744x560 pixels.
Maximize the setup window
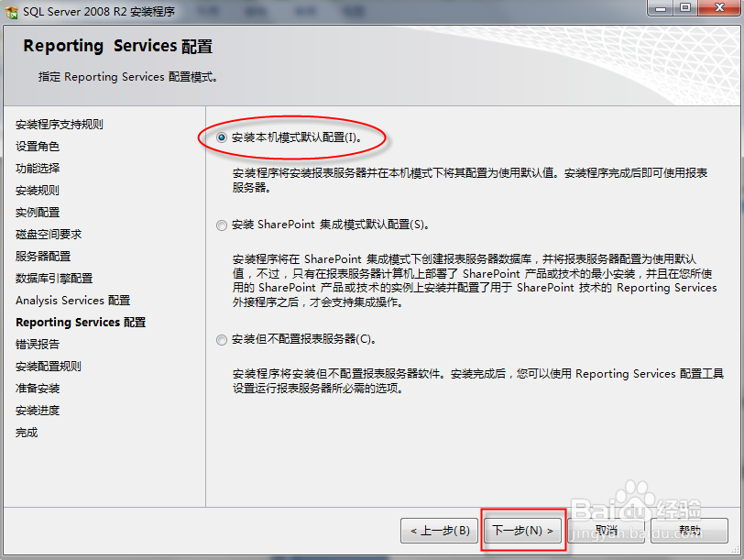click(685, 8)
